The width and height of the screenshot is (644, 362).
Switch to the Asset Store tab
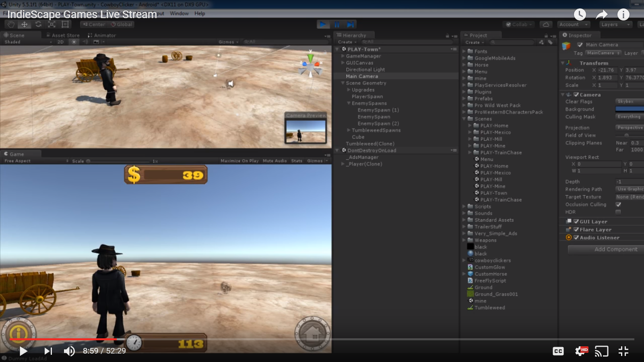pos(63,35)
